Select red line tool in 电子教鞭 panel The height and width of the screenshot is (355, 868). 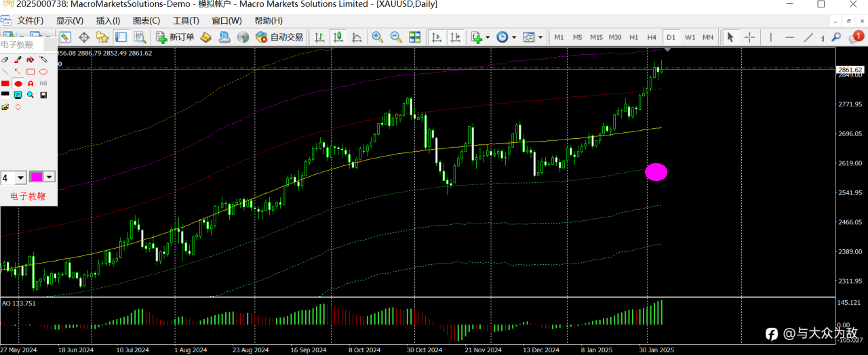[5, 71]
